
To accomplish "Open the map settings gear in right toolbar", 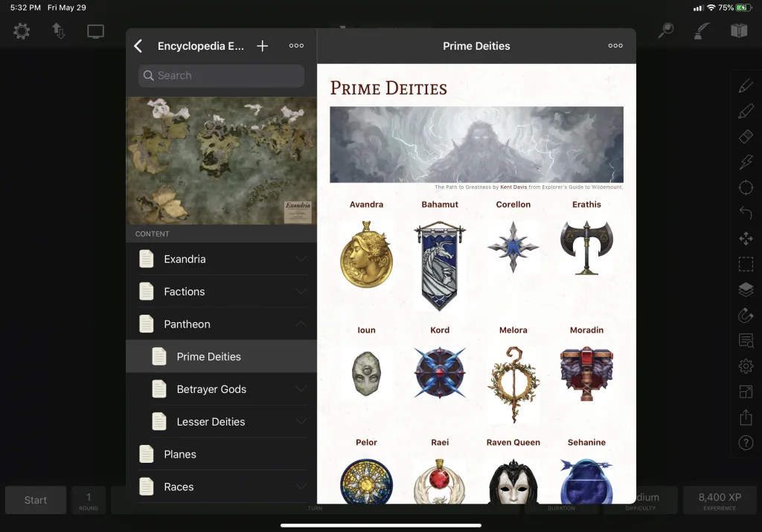I will point(746,366).
